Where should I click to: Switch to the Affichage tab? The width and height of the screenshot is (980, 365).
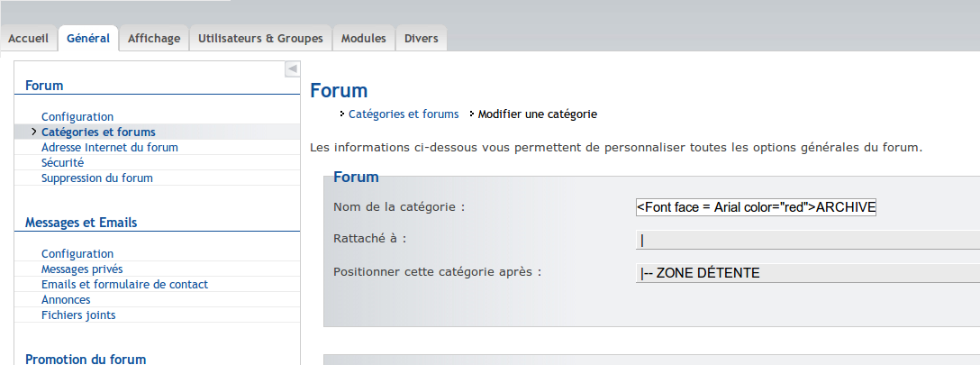(154, 38)
